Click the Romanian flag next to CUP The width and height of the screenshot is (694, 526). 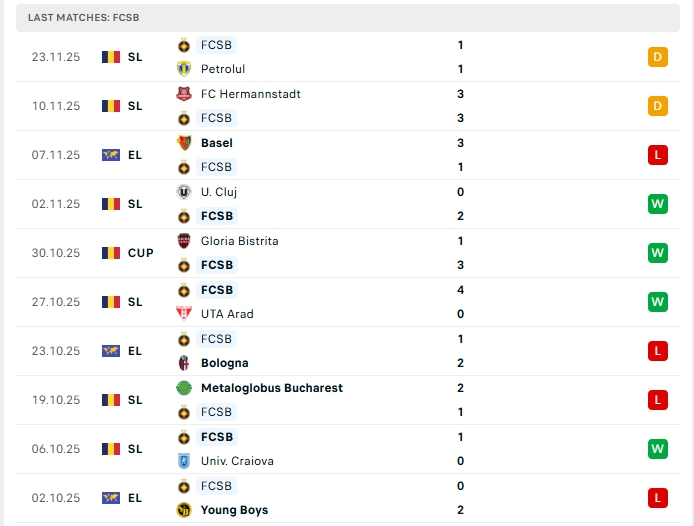111,253
